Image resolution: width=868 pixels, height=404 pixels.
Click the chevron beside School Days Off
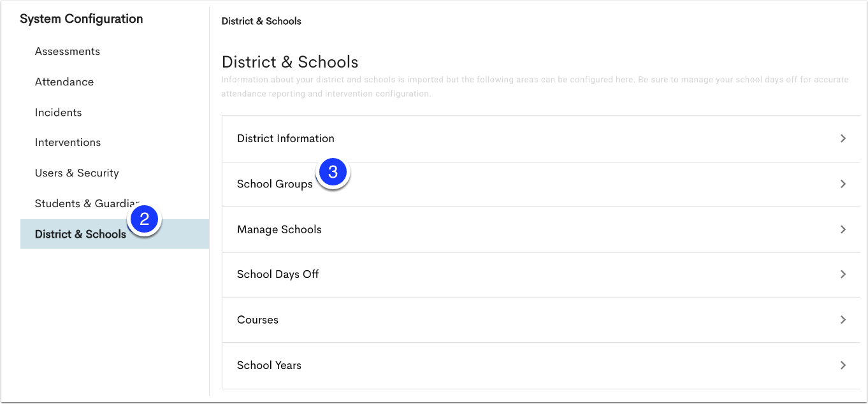click(x=843, y=274)
